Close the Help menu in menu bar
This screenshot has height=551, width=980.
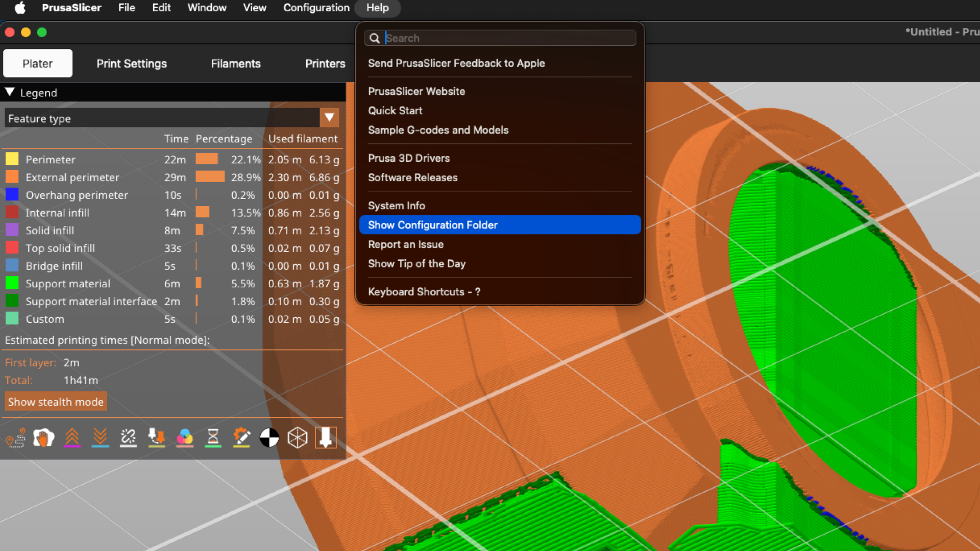point(378,8)
